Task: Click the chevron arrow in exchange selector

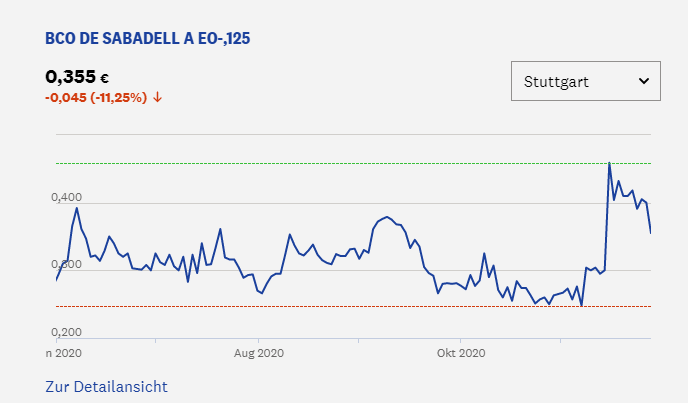Action: click(x=643, y=81)
